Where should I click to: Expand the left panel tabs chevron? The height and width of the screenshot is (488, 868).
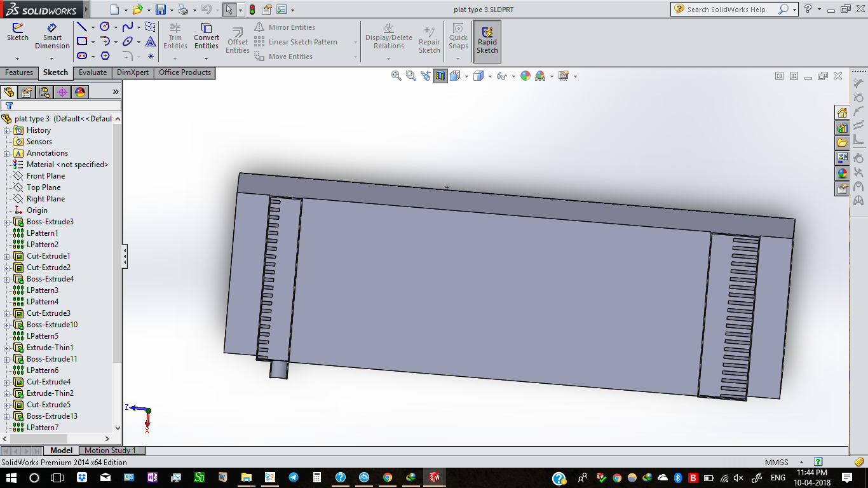(x=116, y=92)
